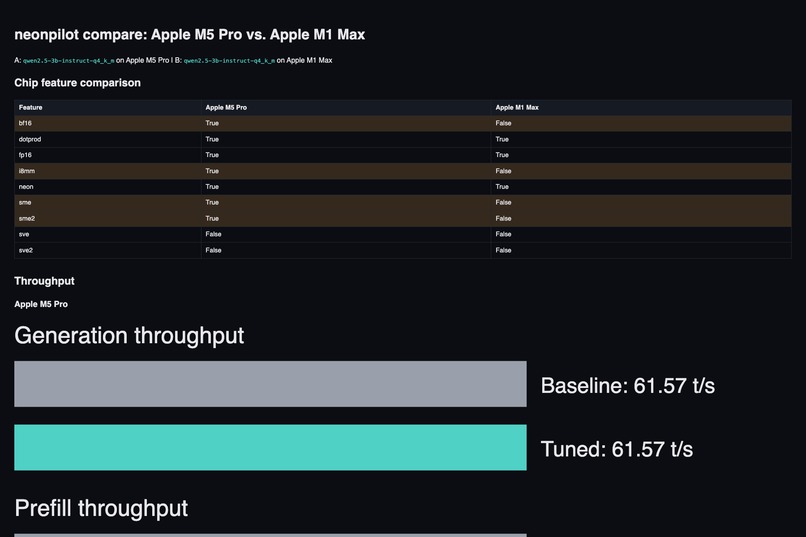
Task: Click the 'Generation throughput' chart title
Action: click(x=129, y=336)
